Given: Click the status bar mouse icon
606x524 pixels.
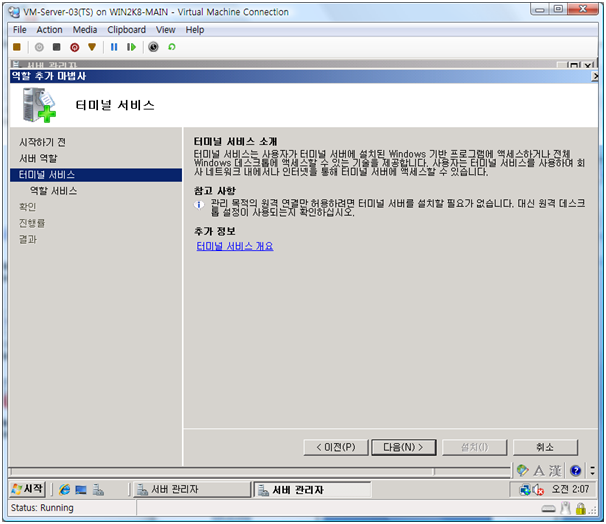Looking at the screenshot, I should pyautogui.click(x=565, y=508).
